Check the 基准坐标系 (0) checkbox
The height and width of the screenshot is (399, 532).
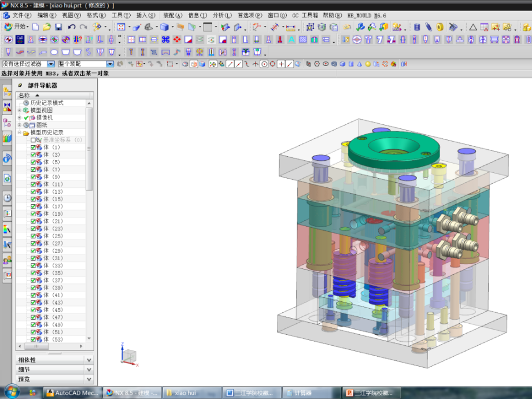tap(33, 140)
